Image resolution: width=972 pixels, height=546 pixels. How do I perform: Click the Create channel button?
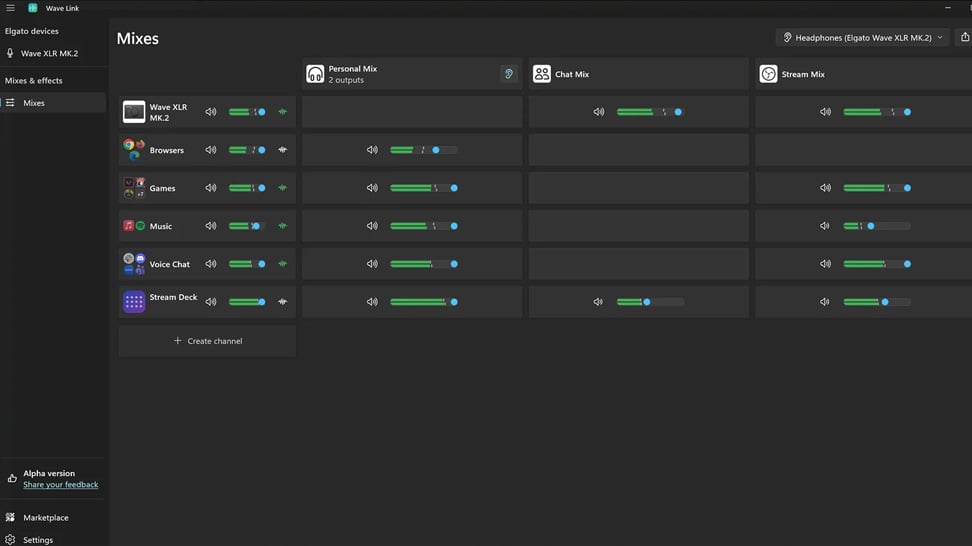(x=207, y=341)
